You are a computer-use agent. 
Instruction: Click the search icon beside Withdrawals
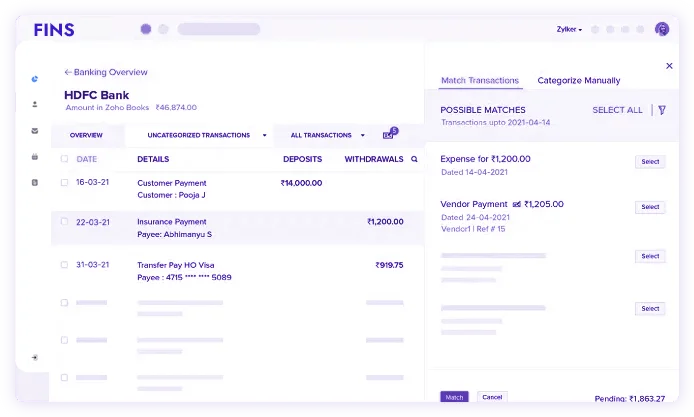pyautogui.click(x=414, y=159)
